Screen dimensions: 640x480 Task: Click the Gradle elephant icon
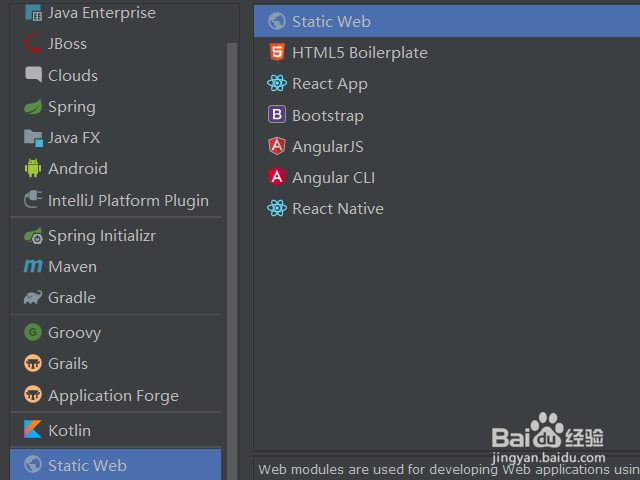(33, 298)
